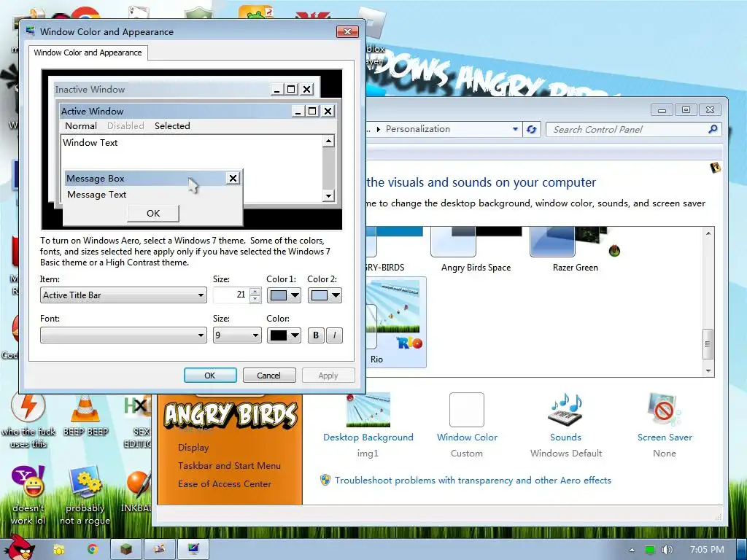This screenshot has width=747, height=560.
Task: Toggle italic font button I
Action: (x=334, y=335)
